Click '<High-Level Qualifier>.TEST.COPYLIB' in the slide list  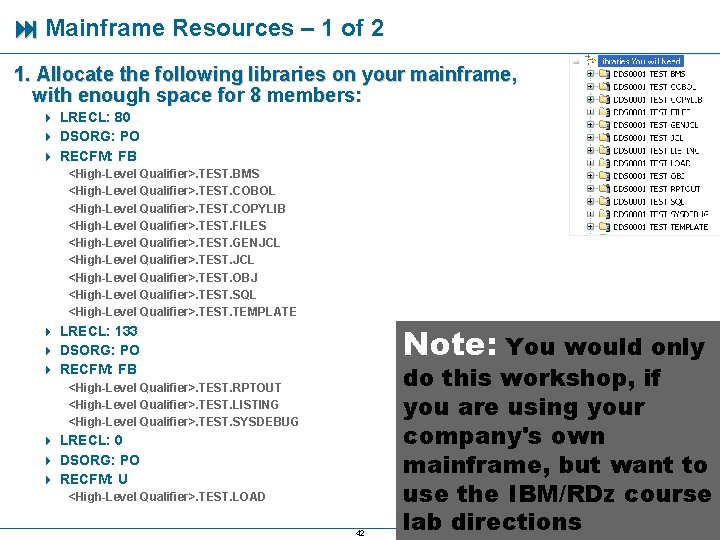[x=177, y=208]
